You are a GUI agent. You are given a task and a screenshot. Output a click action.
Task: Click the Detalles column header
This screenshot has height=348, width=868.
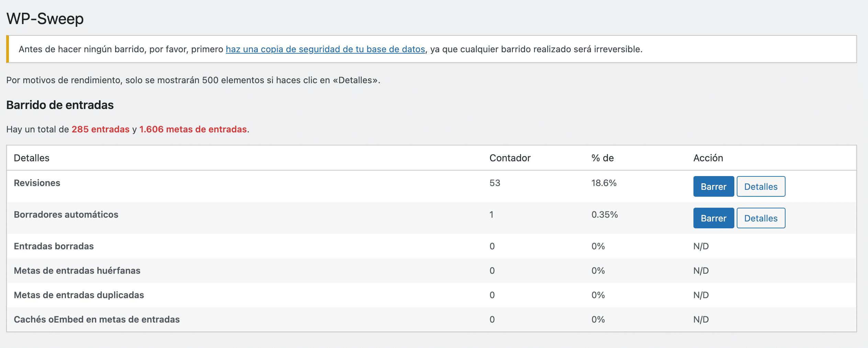pyautogui.click(x=32, y=158)
